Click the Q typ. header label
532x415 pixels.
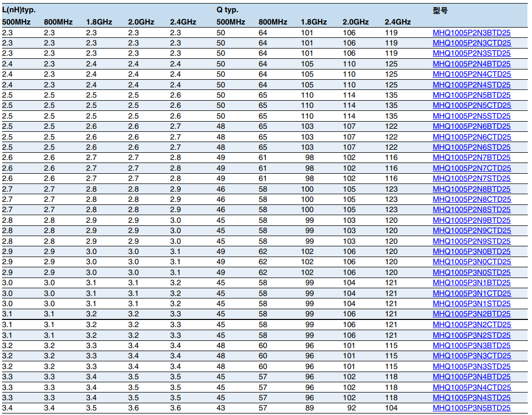(227, 10)
